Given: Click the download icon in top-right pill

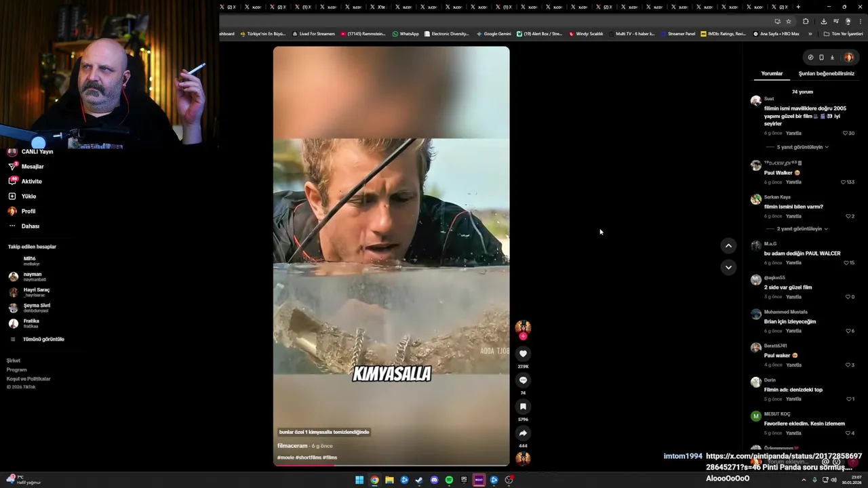Looking at the screenshot, I should point(832,58).
